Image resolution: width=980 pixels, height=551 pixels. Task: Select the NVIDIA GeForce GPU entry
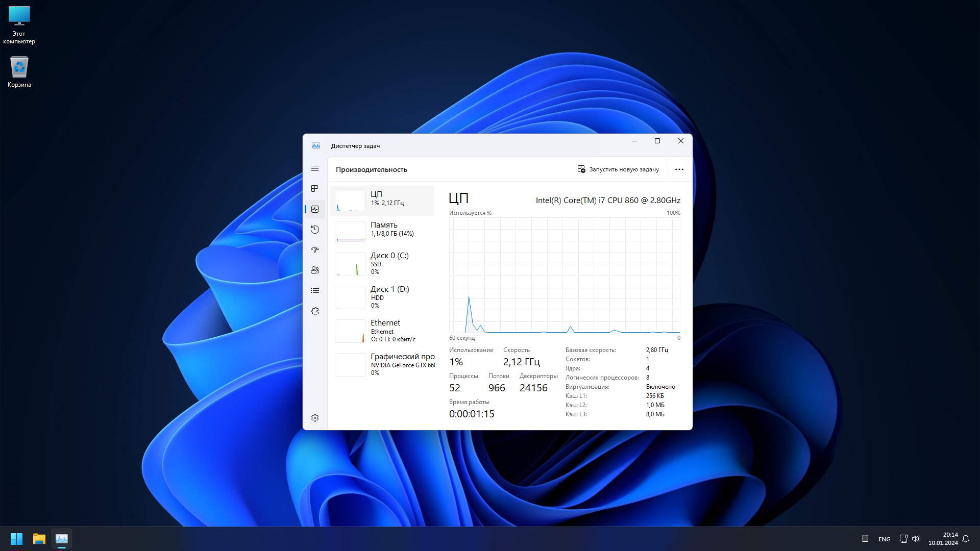pyautogui.click(x=382, y=364)
